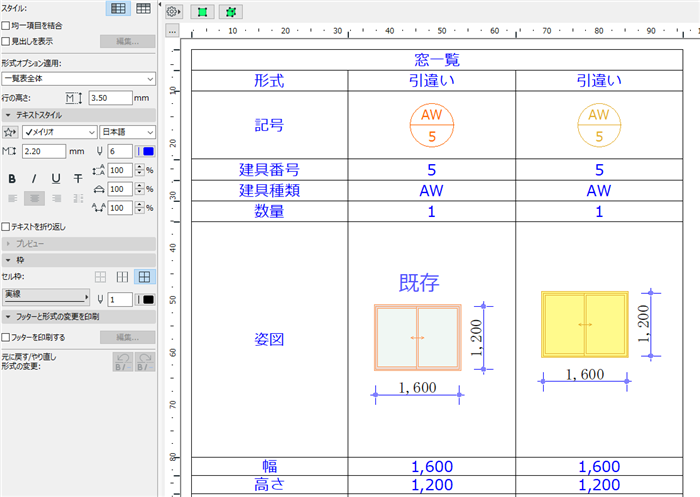Toggle underline text formatting

(x=56, y=179)
